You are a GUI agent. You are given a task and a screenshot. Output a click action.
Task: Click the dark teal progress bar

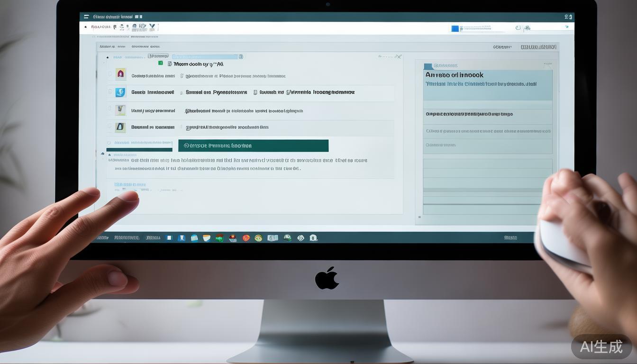(253, 146)
